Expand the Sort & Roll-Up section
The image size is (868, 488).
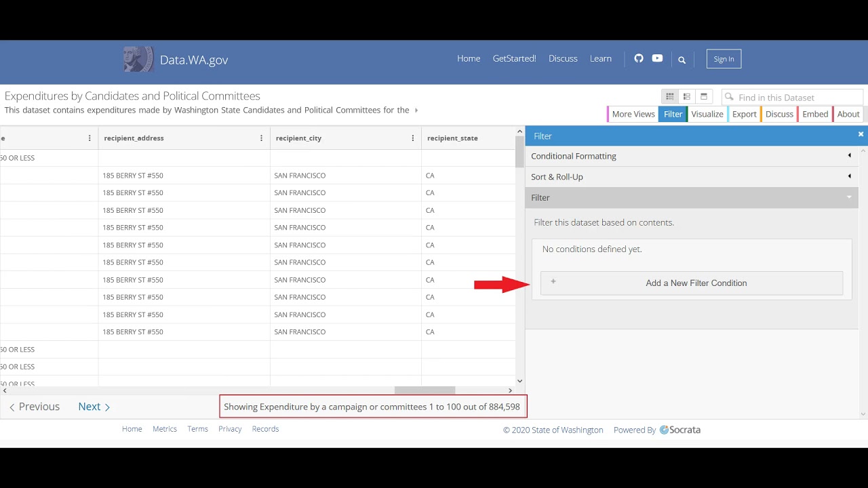pyautogui.click(x=692, y=177)
